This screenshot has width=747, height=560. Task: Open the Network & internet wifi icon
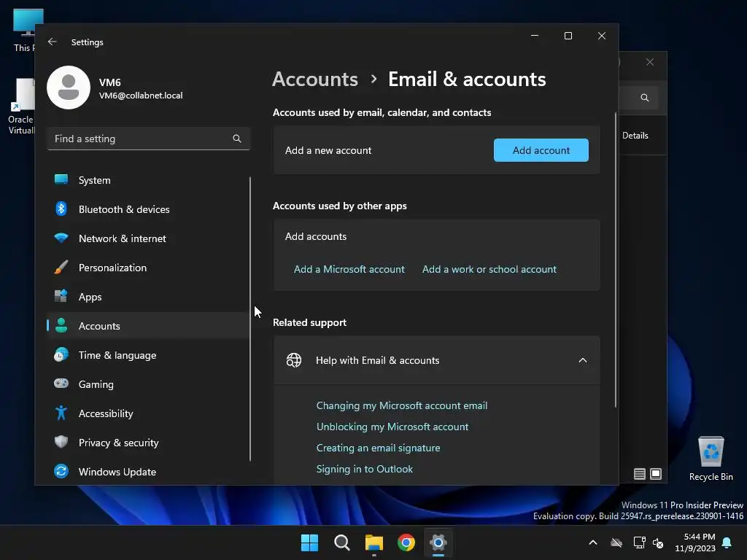coord(61,238)
